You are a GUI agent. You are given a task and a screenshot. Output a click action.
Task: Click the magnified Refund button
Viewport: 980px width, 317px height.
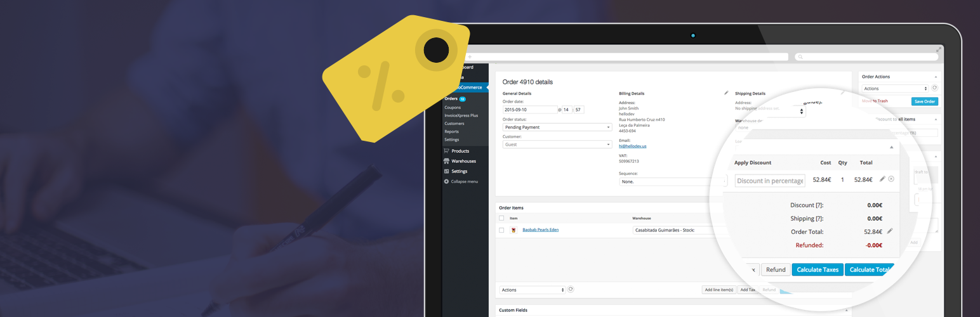coord(776,269)
